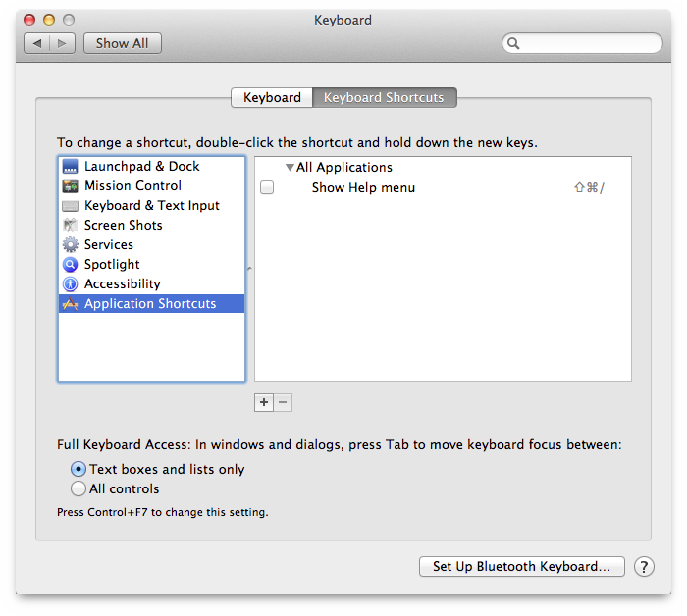Add a new shortcut with plus button
This screenshot has width=687, height=616.
tap(264, 402)
